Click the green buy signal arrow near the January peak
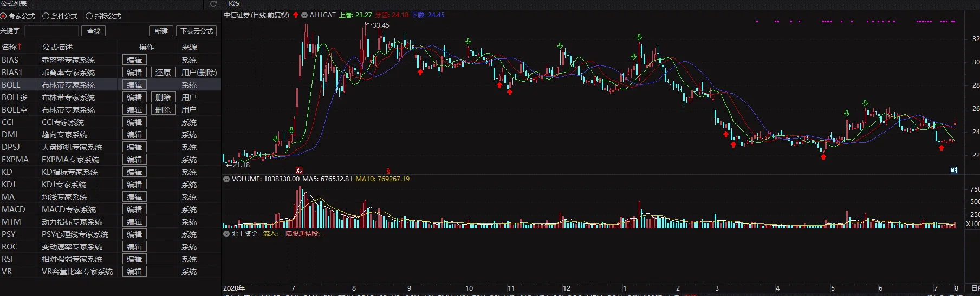The image size is (980, 296). tap(639, 37)
